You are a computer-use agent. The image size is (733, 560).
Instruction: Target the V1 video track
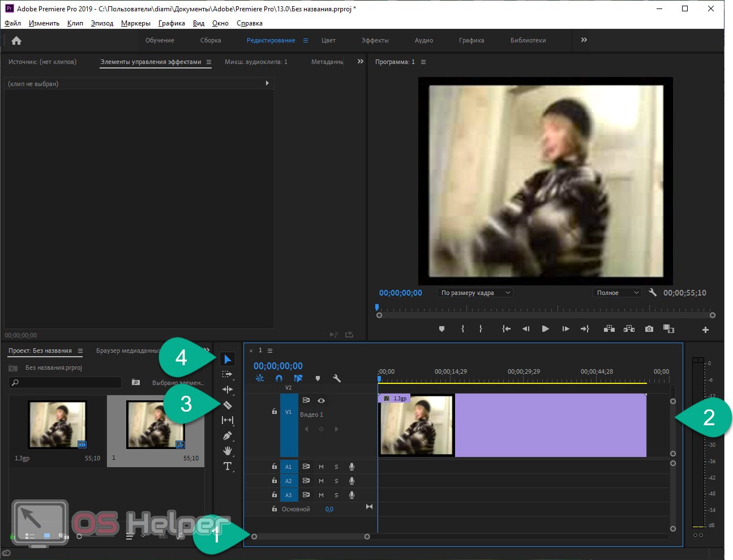coord(289,412)
